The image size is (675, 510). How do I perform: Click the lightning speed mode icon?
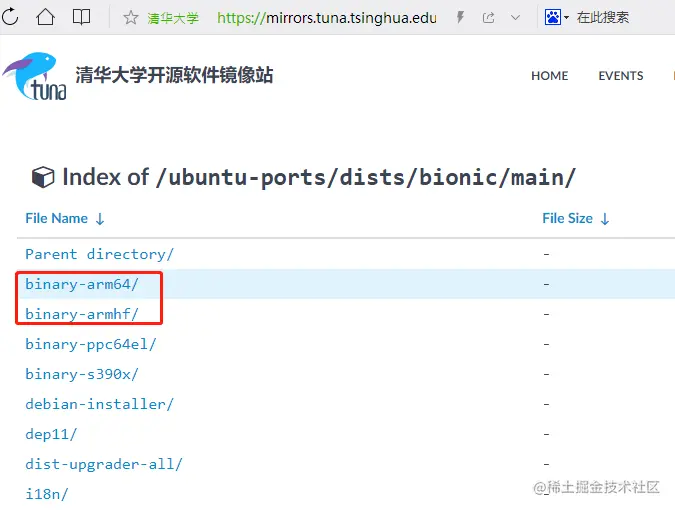tap(460, 18)
